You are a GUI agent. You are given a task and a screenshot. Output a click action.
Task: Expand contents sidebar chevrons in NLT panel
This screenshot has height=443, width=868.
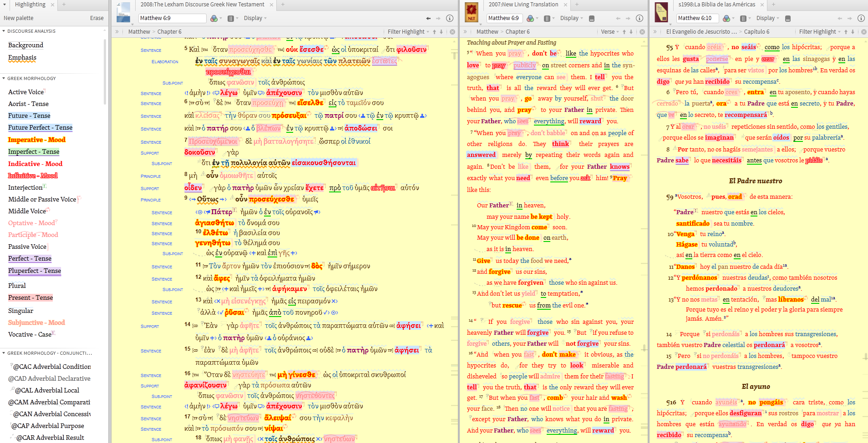(465, 32)
